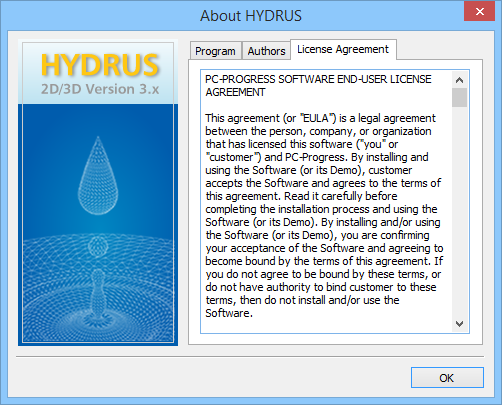Click the 2D/3D Version 3.x subtitle
This screenshot has width=502, height=405.
click(100, 89)
